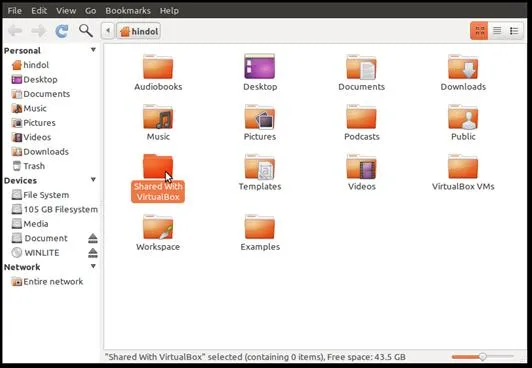
Task: Select the Audiobooks folder icon
Action: (158, 67)
